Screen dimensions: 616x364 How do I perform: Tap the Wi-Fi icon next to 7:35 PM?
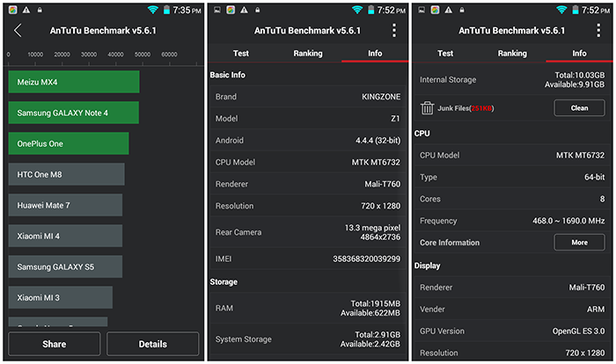click(x=153, y=9)
